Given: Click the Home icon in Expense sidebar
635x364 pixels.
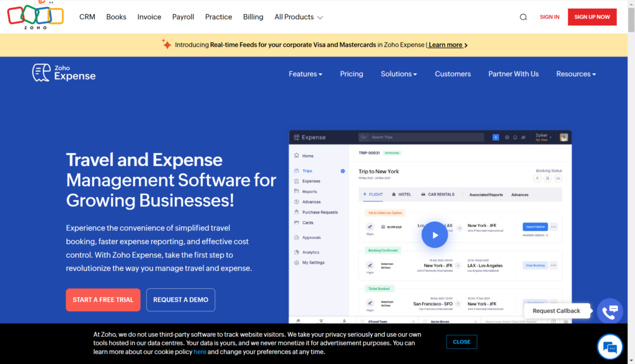Looking at the screenshot, I should (297, 156).
